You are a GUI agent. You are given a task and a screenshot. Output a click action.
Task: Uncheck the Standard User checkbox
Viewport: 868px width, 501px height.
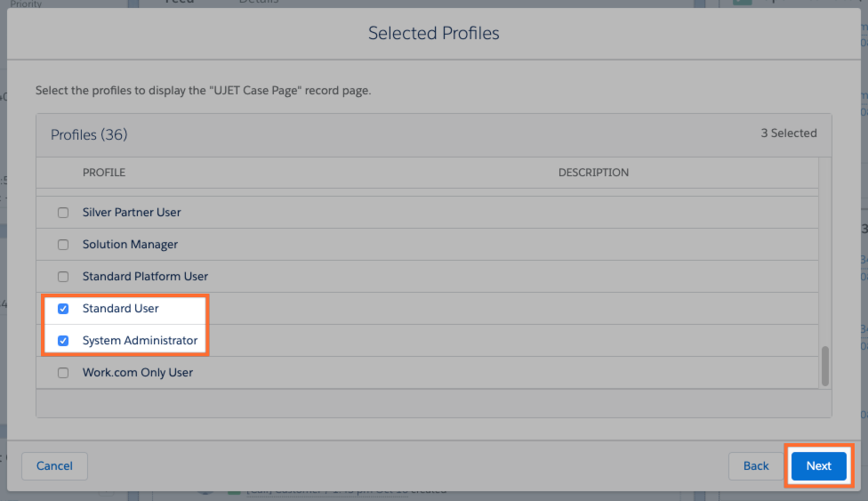pos(63,309)
